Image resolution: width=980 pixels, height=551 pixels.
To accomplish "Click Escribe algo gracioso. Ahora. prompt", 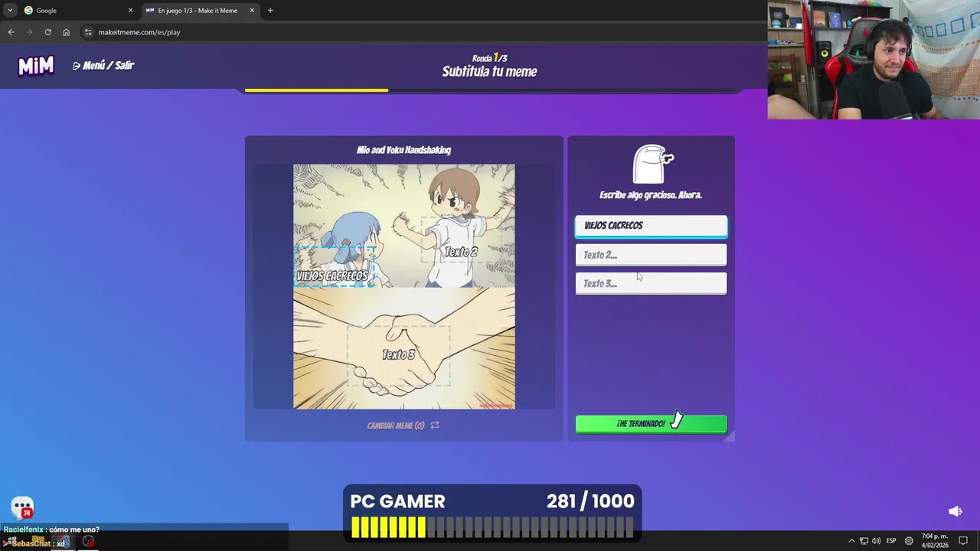I will 651,195.
